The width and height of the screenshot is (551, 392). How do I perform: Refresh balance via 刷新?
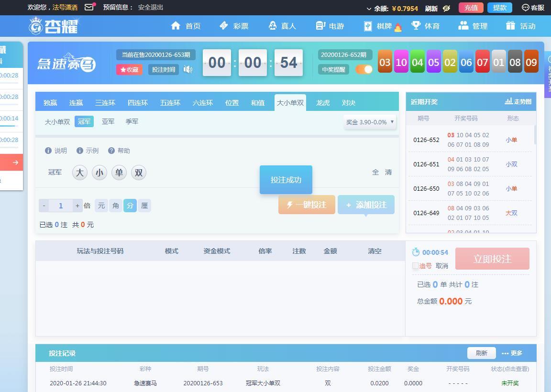point(431,8)
